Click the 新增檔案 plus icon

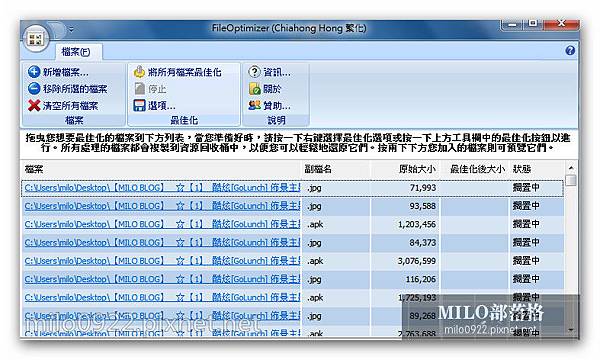34,72
